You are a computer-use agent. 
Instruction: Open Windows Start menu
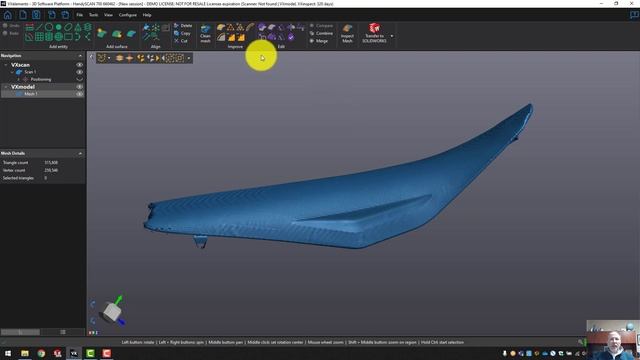point(8,353)
